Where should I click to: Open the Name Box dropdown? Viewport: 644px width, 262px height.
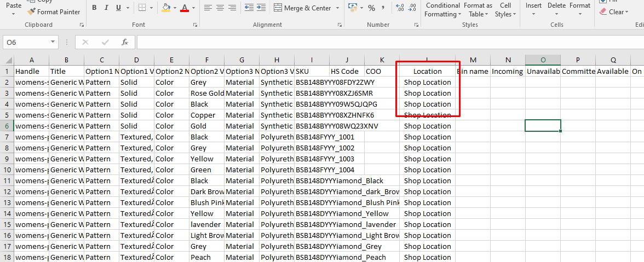(53, 42)
